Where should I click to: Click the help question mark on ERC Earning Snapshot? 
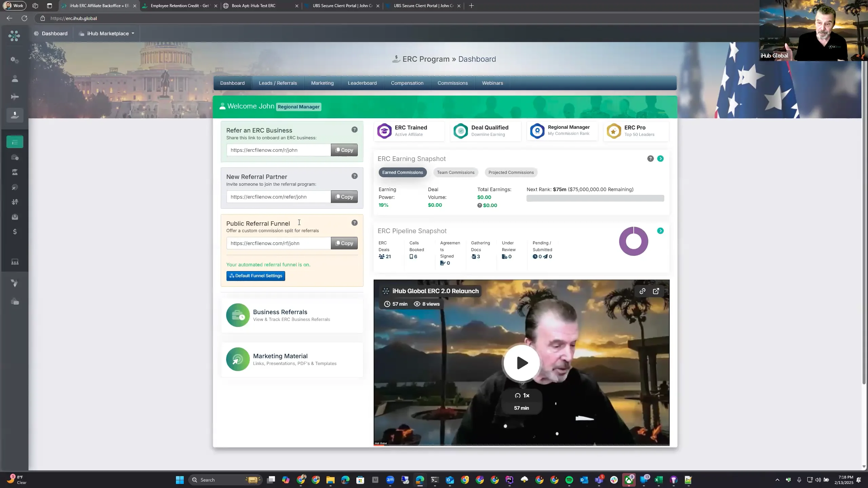pos(650,158)
